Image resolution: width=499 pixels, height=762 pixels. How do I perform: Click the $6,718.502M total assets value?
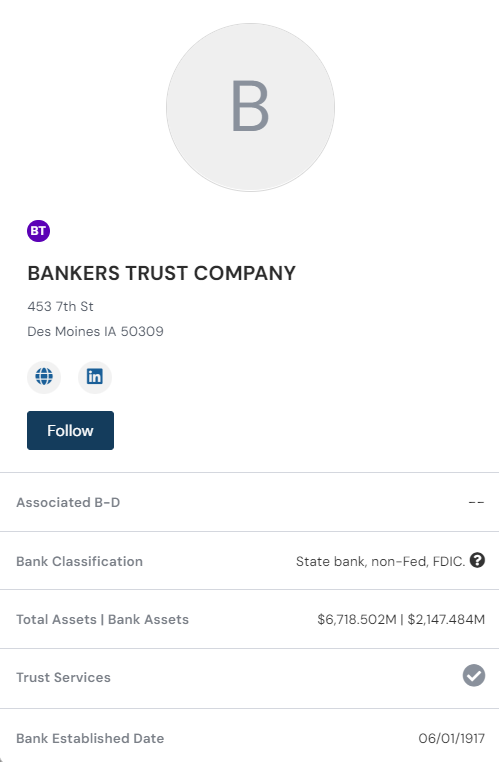tap(357, 620)
